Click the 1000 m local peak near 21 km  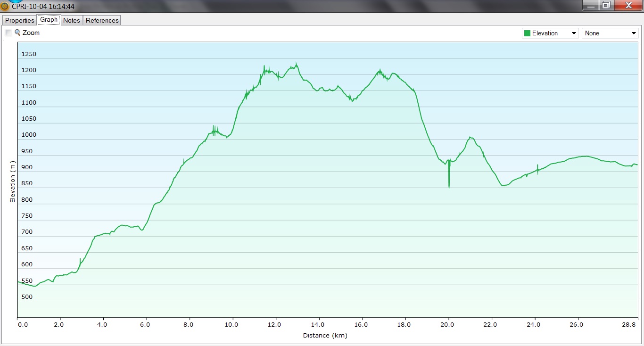(x=470, y=137)
